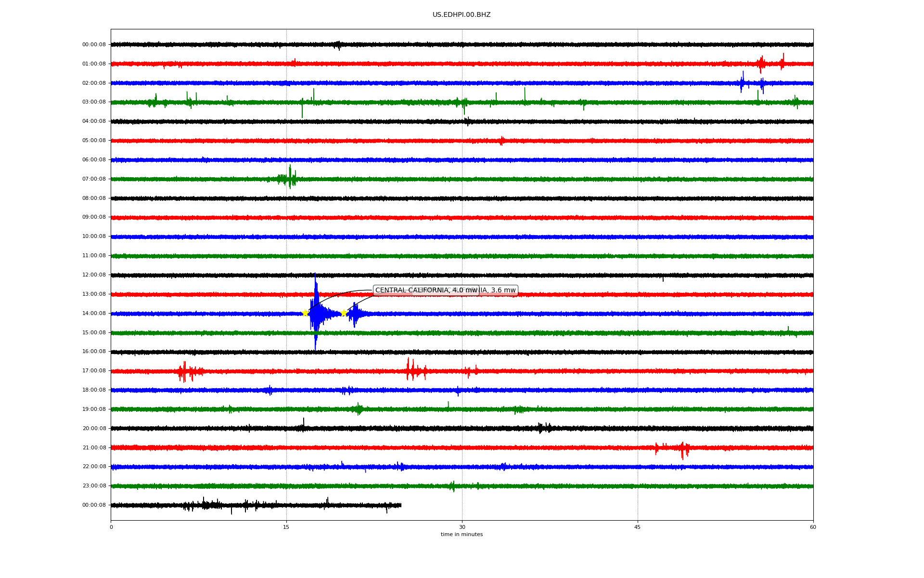This screenshot has height=578, width=924.
Task: Click the 0 tick on the x-axis
Action: click(x=111, y=527)
